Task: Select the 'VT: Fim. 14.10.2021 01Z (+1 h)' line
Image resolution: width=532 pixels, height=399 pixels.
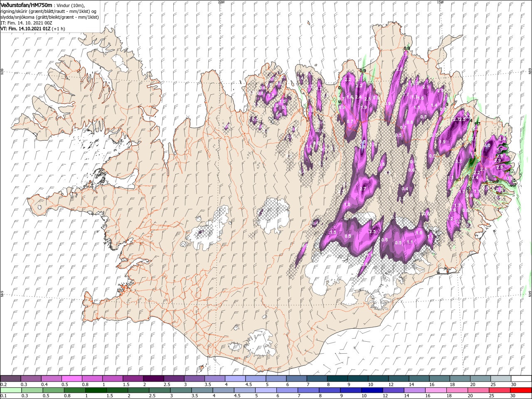Action: [32, 29]
